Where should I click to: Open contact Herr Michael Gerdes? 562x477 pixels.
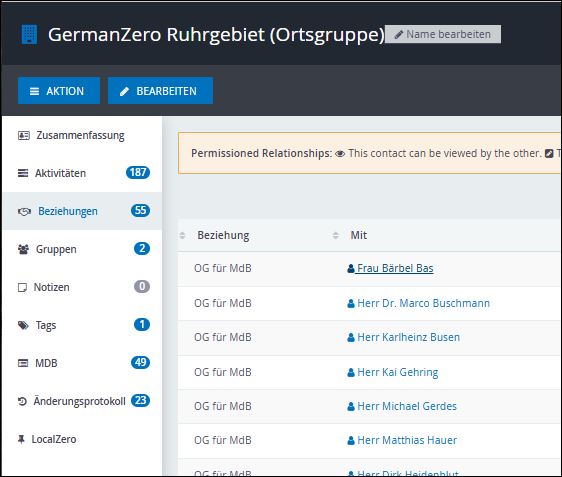[407, 406]
